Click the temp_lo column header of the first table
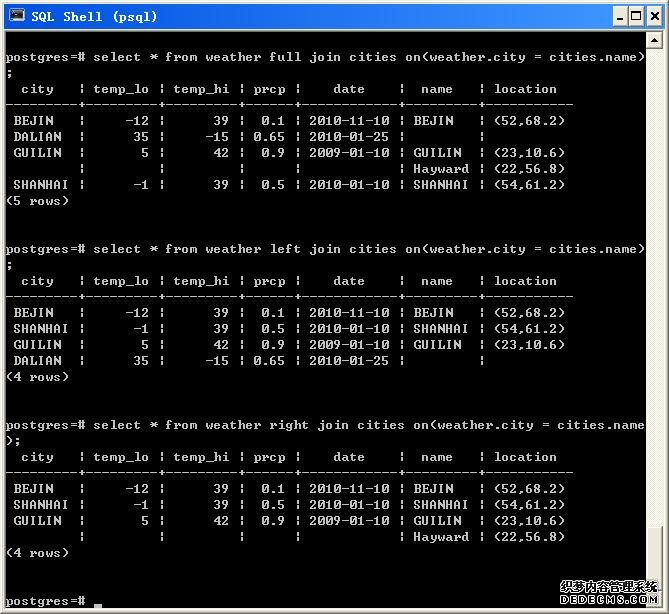The height and width of the screenshot is (614, 669). (120, 89)
